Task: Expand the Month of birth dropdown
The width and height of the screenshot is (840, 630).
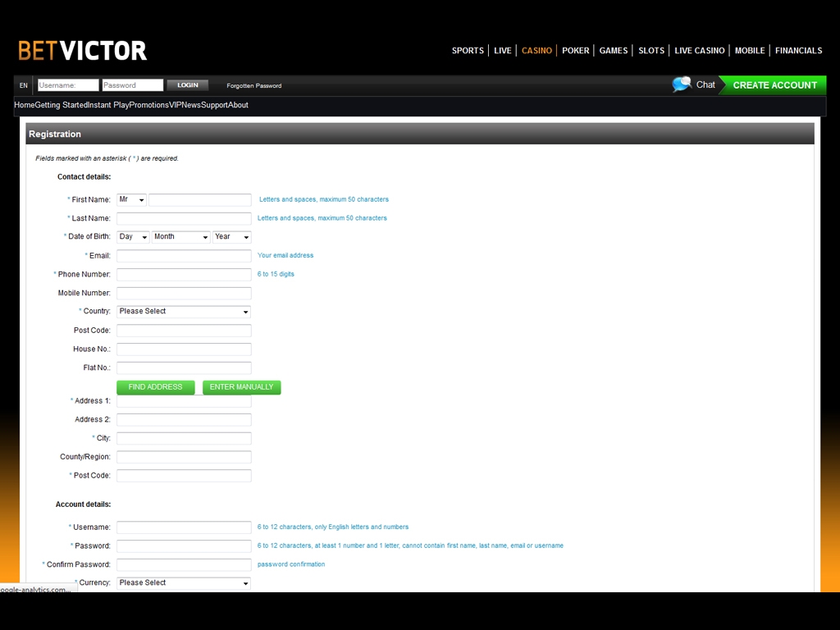Action: point(180,237)
